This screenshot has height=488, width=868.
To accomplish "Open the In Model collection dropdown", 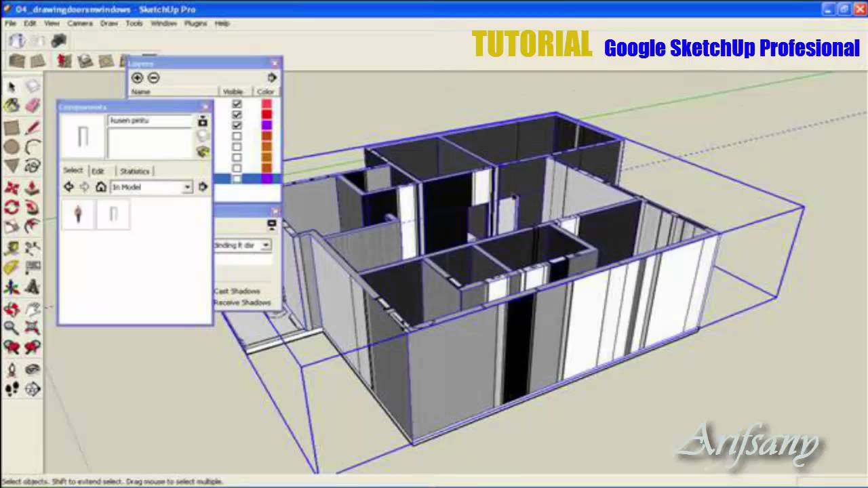I will pyautogui.click(x=187, y=187).
